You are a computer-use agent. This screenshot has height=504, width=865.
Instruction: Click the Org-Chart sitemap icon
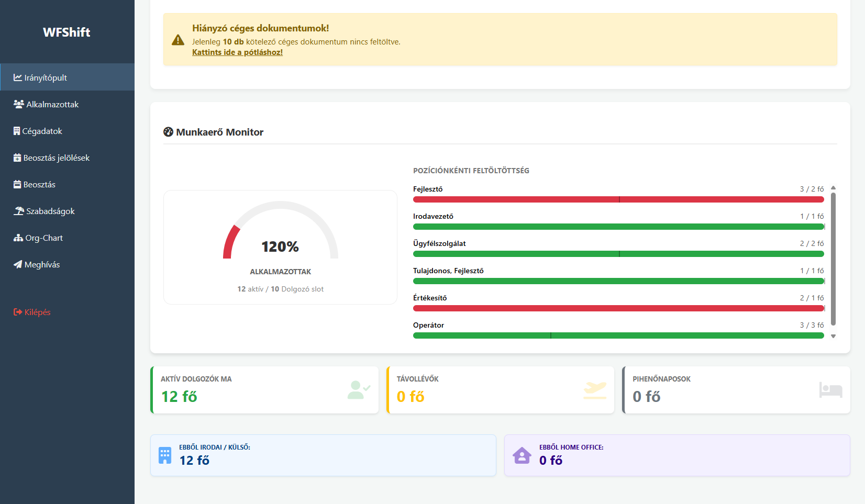click(17, 237)
